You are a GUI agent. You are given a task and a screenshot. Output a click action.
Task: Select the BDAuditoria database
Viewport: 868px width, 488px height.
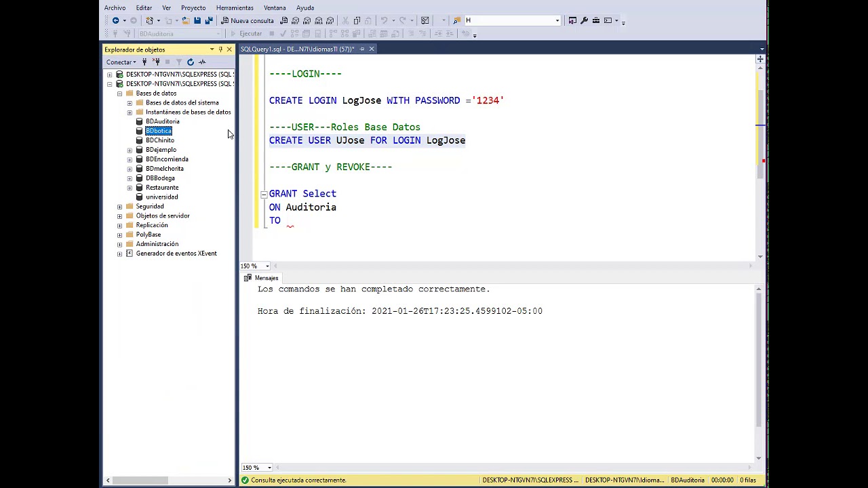[x=163, y=121]
